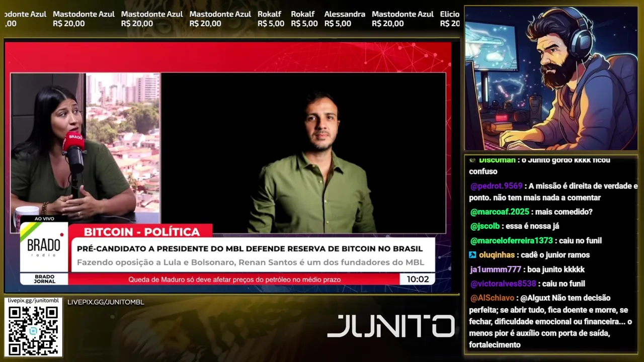This screenshot has width=644, height=362.
Task: Click the JUNITO stream logo
Action: point(391,326)
